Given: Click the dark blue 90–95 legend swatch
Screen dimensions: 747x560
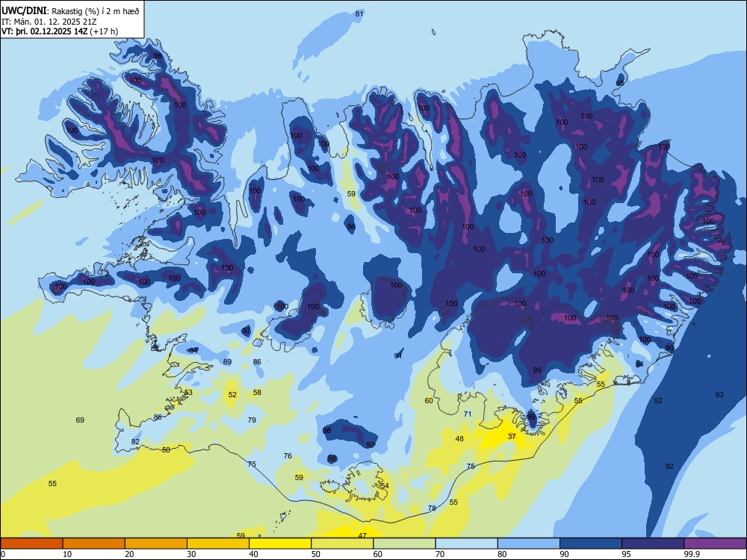Looking at the screenshot, I should point(591,544).
